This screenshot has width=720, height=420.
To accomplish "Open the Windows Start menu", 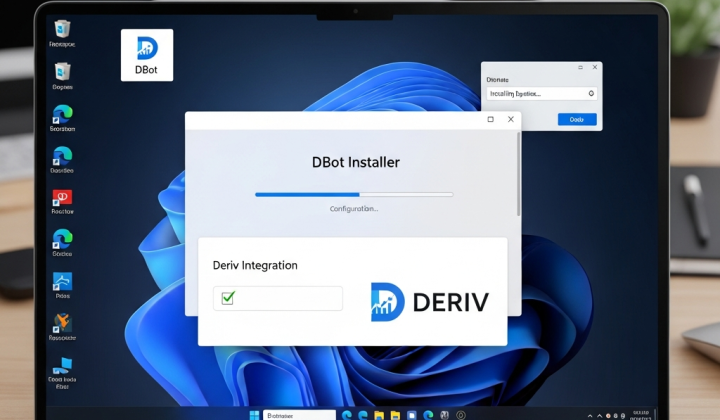I will (254, 415).
